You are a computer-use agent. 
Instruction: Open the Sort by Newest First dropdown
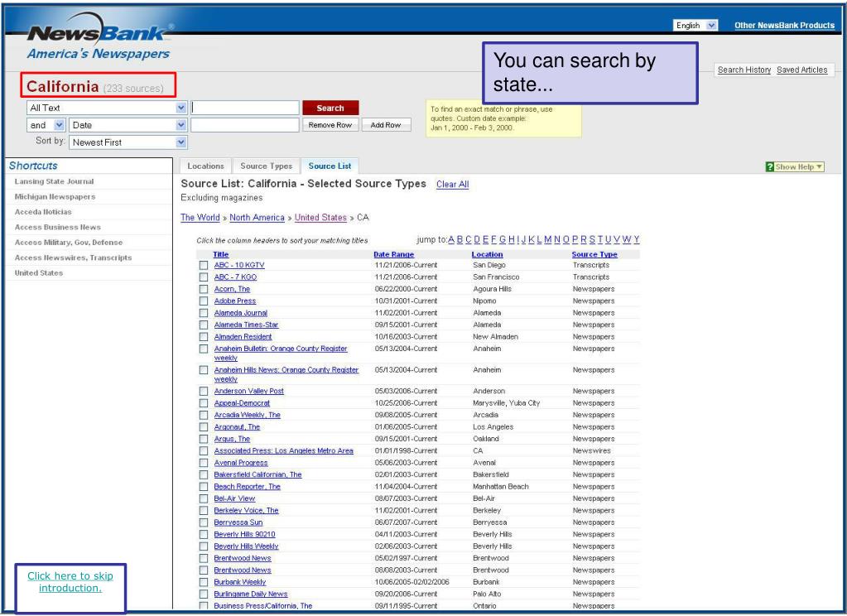[x=128, y=142]
